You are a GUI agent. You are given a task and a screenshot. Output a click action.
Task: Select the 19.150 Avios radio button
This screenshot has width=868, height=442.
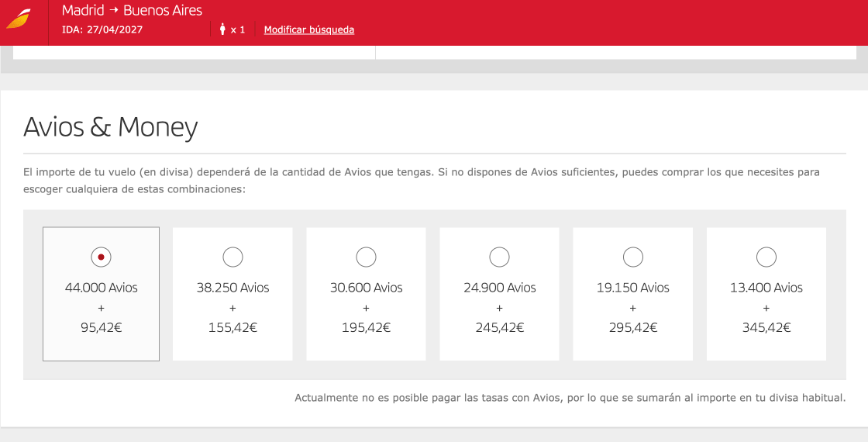632,257
